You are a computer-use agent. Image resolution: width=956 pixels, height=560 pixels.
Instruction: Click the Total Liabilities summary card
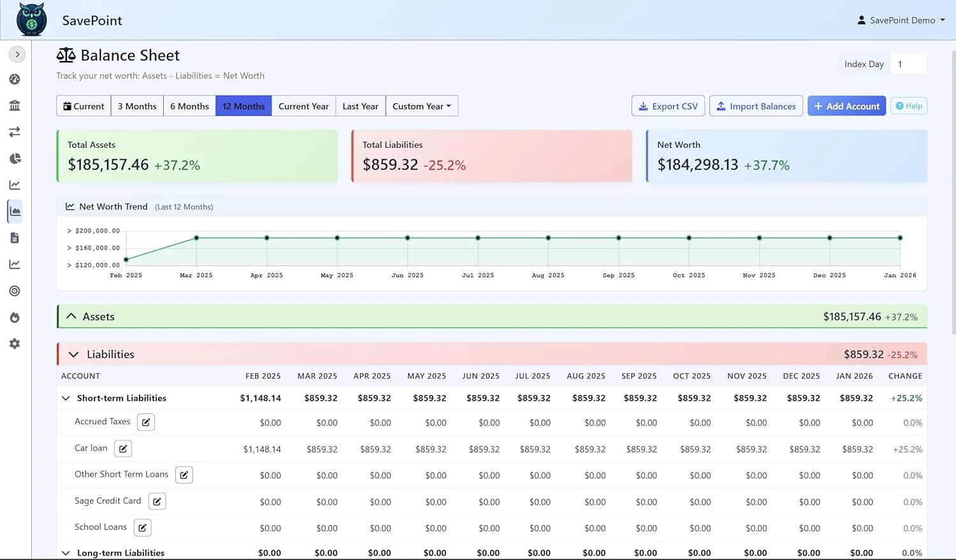492,156
